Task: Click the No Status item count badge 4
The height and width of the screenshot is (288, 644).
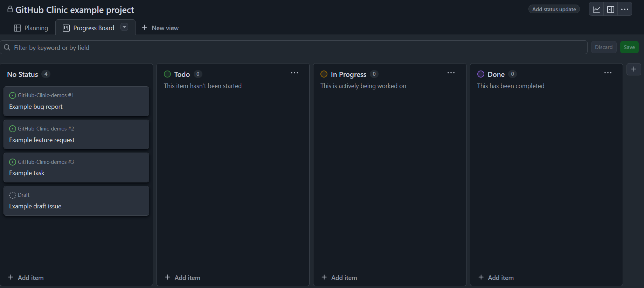Action: (x=46, y=74)
